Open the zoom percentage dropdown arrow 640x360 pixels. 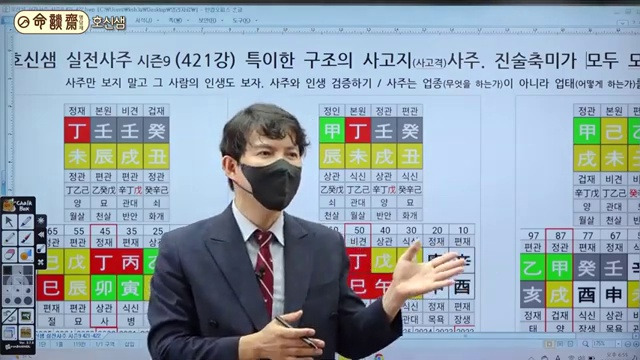pos(618,344)
